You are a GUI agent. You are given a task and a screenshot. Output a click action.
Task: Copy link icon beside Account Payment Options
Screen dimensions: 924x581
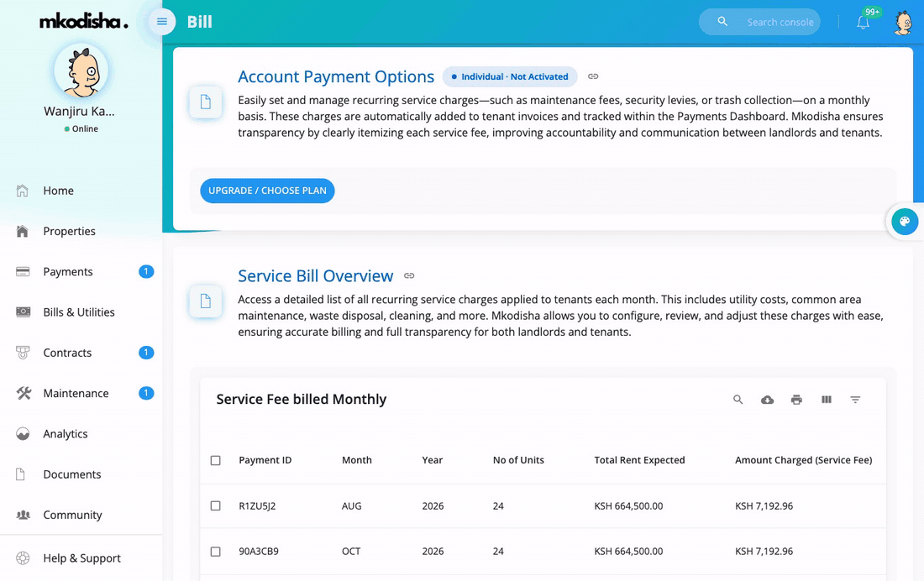pos(593,76)
